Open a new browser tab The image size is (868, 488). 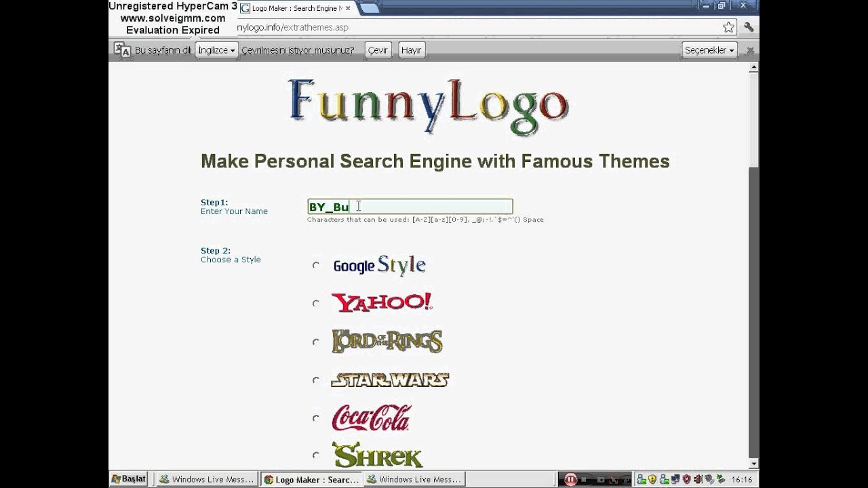pos(370,8)
